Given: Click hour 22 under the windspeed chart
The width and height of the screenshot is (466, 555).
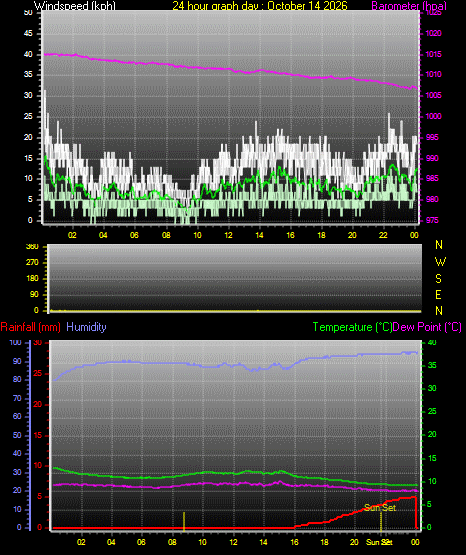Looking at the screenshot, I should point(383,235).
